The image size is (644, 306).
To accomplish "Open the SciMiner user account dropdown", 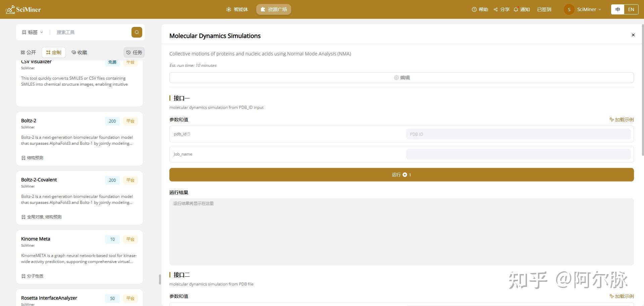I will coord(583,9).
